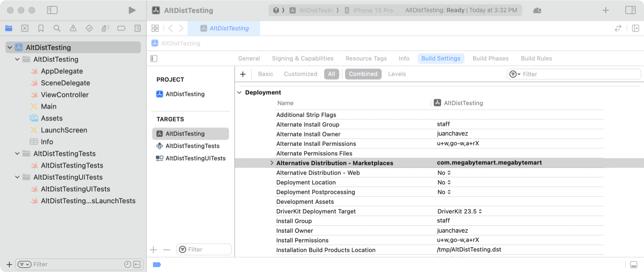Click the Xcode Cloud icon in the toolbar
The height and width of the screenshot is (272, 644).
[537, 10]
